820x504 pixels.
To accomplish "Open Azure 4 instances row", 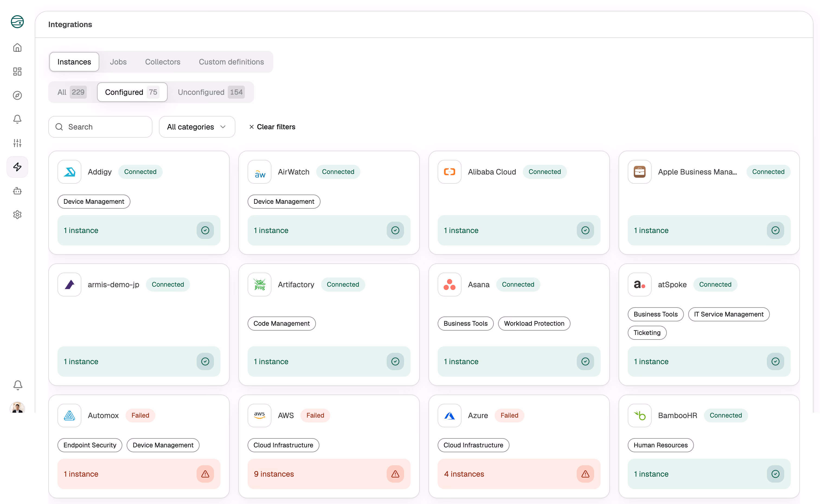I will pyautogui.click(x=519, y=474).
